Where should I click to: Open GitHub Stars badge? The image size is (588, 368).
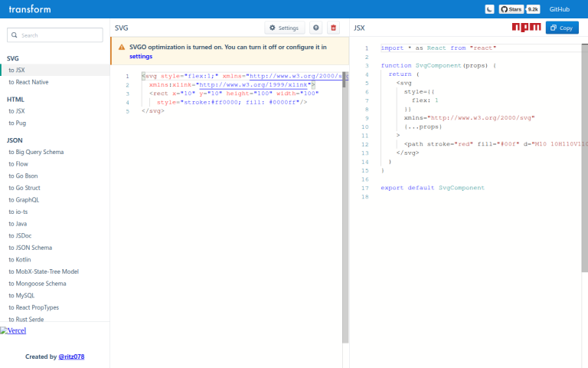(511, 9)
